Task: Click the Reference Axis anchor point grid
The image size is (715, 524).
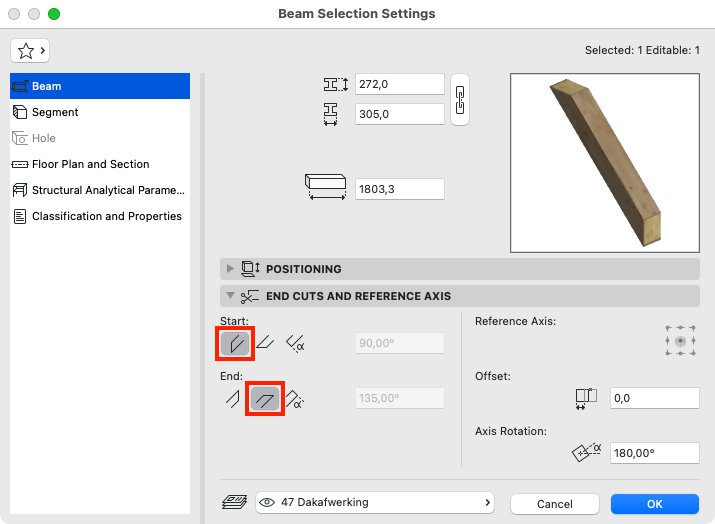Action: pyautogui.click(x=680, y=341)
